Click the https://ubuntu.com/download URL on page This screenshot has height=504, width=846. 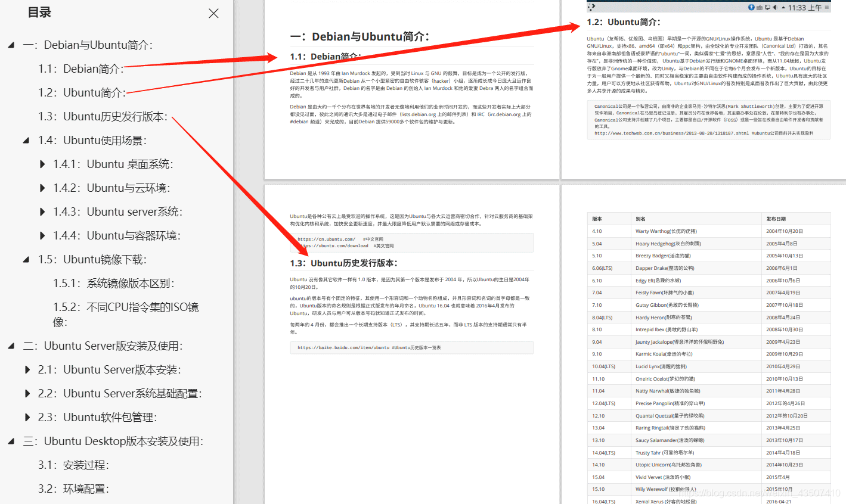tap(333, 246)
